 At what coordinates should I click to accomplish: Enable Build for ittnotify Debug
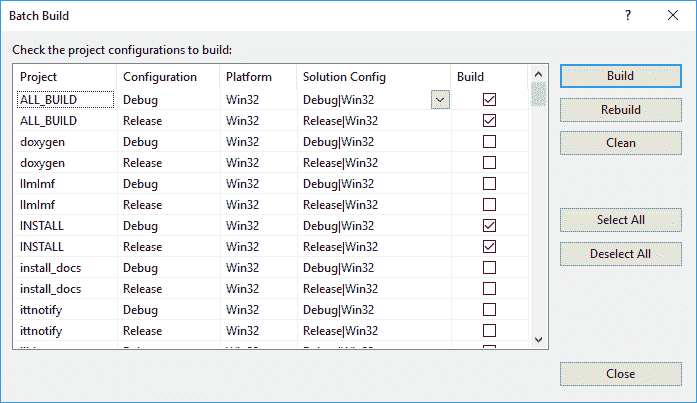489,309
